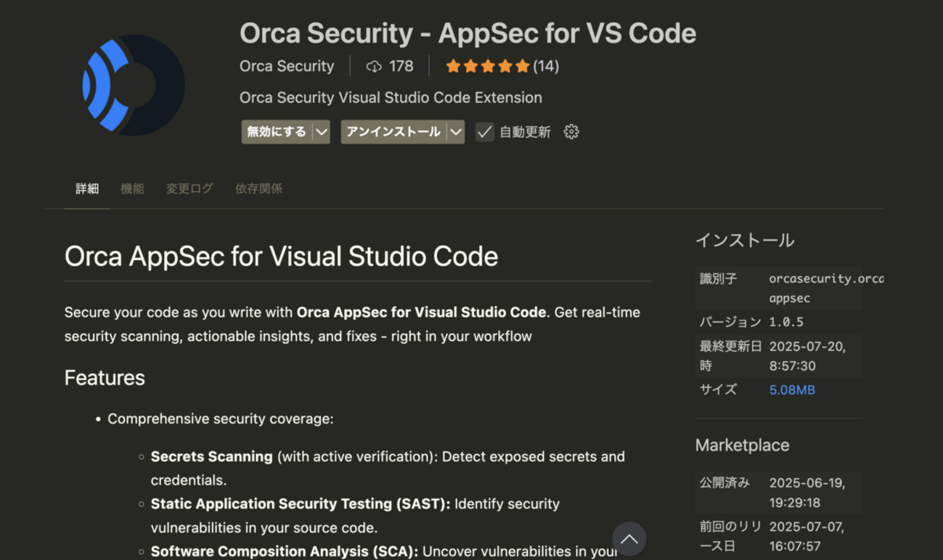943x560 pixels.
Task: Open the 変更ログ tab
Action: (189, 189)
